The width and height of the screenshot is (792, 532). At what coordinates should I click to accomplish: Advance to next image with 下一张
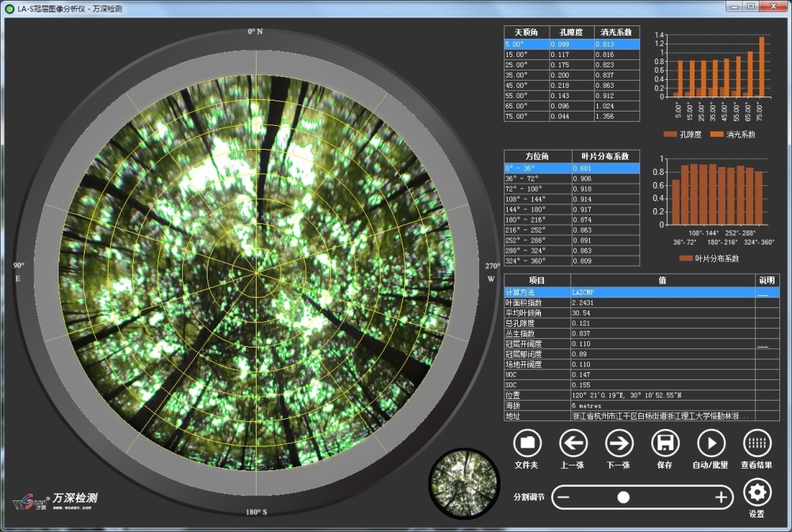point(619,443)
